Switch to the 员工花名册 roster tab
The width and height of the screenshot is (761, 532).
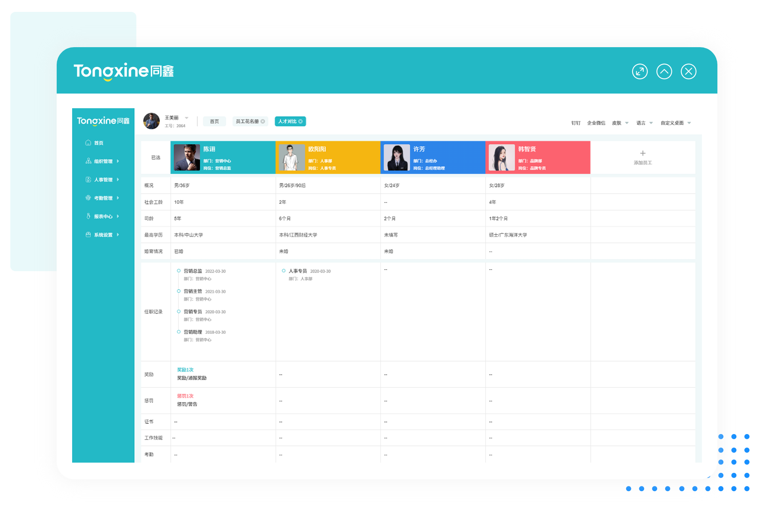point(248,121)
